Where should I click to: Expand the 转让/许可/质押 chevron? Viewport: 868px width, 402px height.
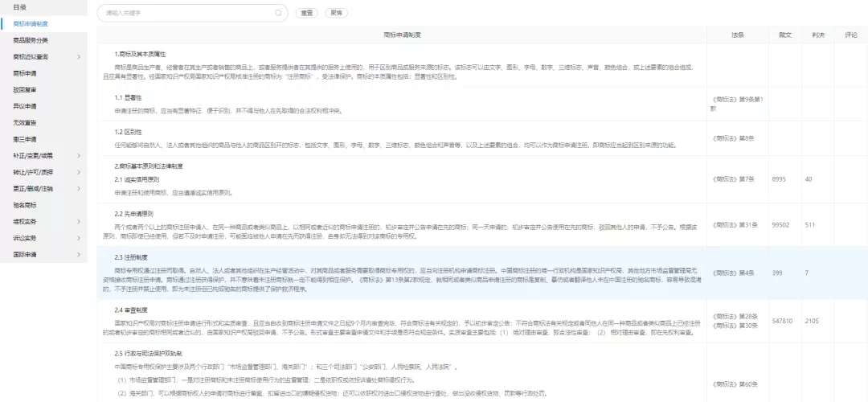[x=79, y=172]
